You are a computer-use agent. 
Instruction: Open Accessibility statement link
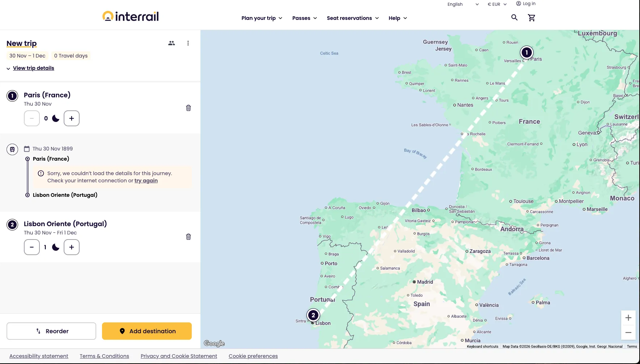tap(39, 356)
